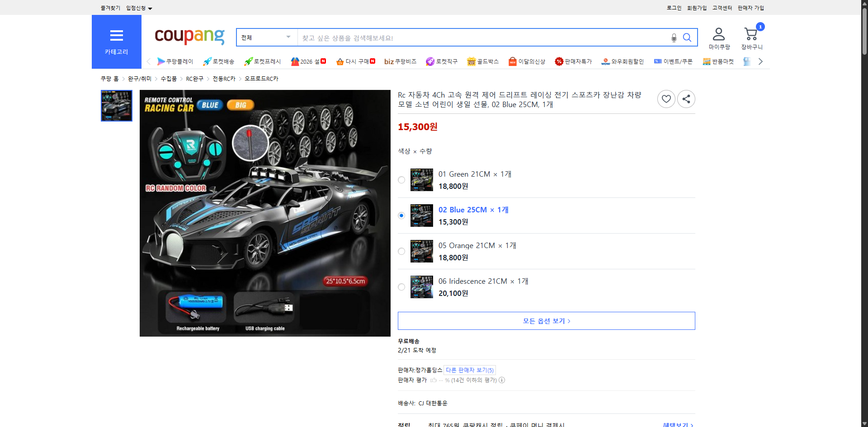Go to 전동RC카 breadcrumb category

[x=224, y=78]
